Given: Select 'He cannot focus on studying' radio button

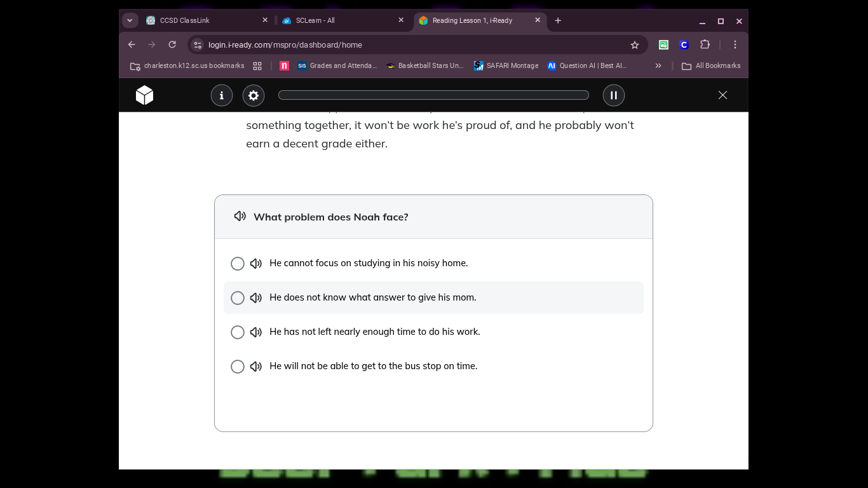Looking at the screenshot, I should (238, 264).
